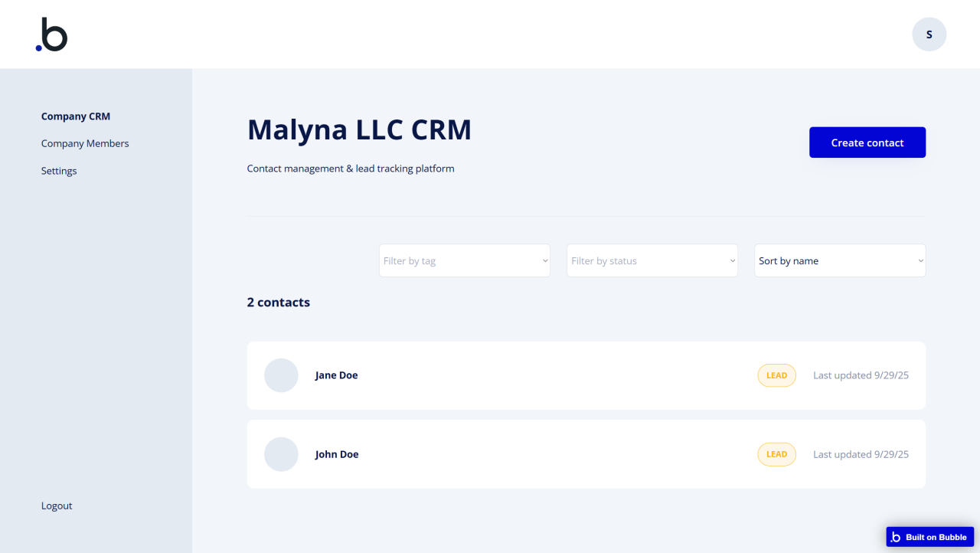Click the LEAD badge on Jane Doe
Image resolution: width=980 pixels, height=553 pixels.
pyautogui.click(x=776, y=375)
